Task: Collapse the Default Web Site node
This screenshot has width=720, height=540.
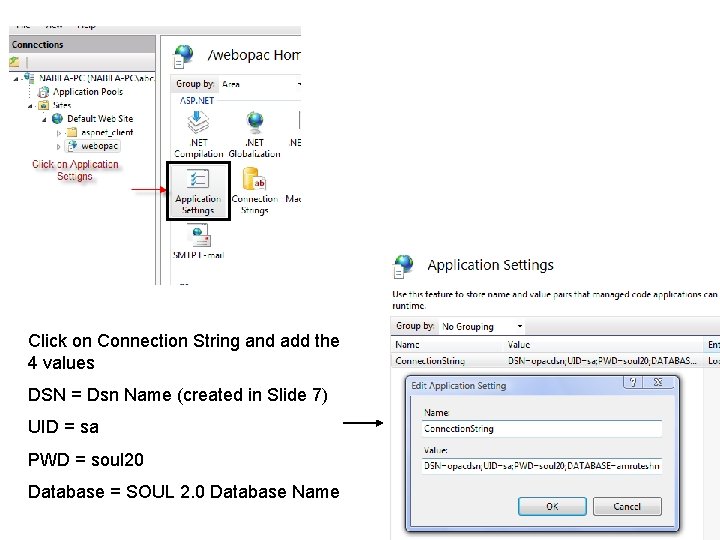Action: (44, 119)
